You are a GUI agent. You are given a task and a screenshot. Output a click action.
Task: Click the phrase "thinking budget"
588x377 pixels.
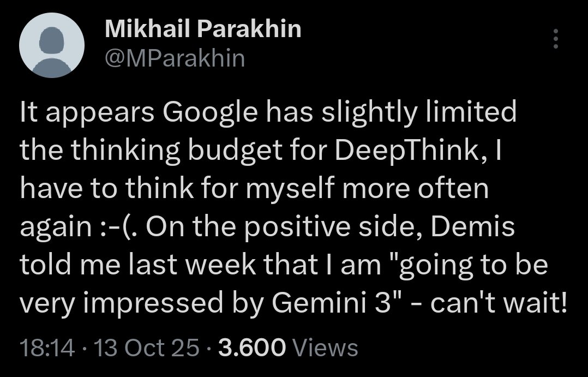146,148
